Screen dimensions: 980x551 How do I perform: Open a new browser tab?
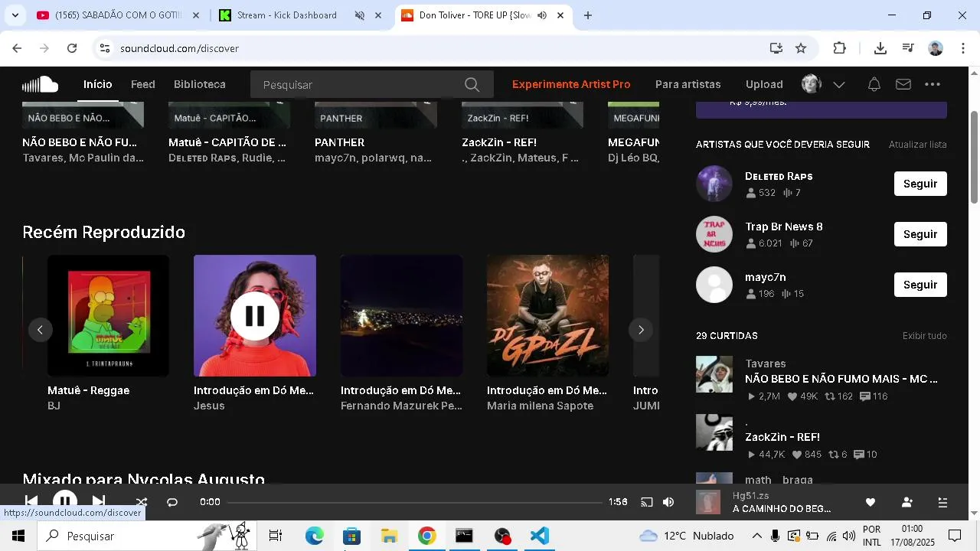588,15
